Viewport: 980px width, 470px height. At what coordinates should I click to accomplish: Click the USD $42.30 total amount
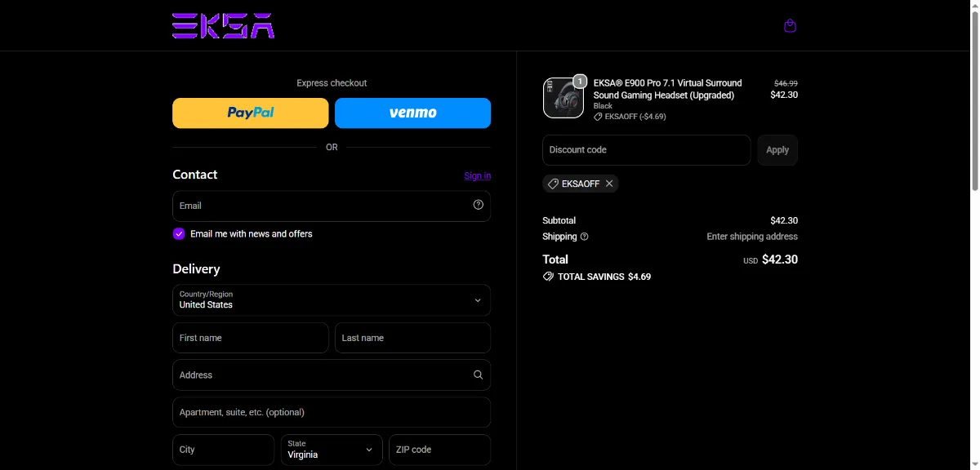[770, 260]
